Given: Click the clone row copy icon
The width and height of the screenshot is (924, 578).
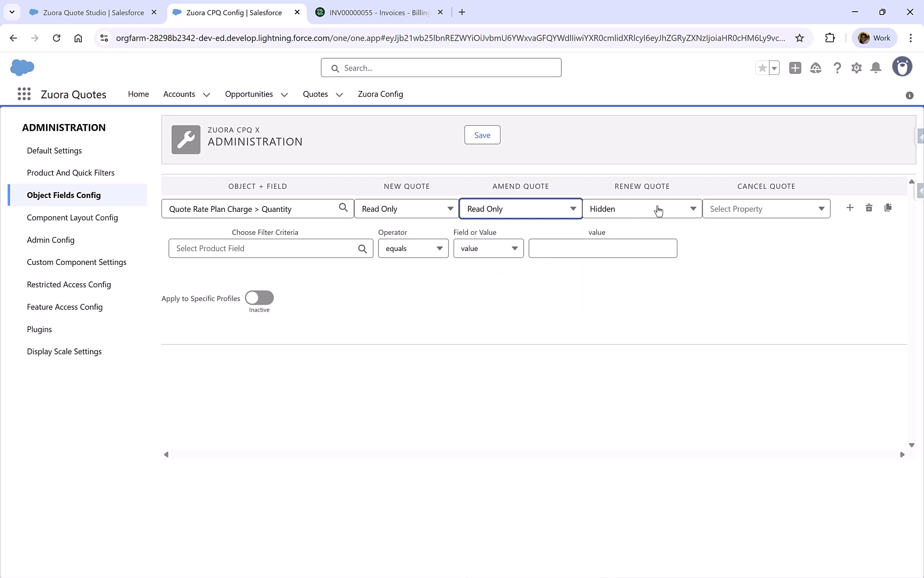Looking at the screenshot, I should (x=888, y=208).
